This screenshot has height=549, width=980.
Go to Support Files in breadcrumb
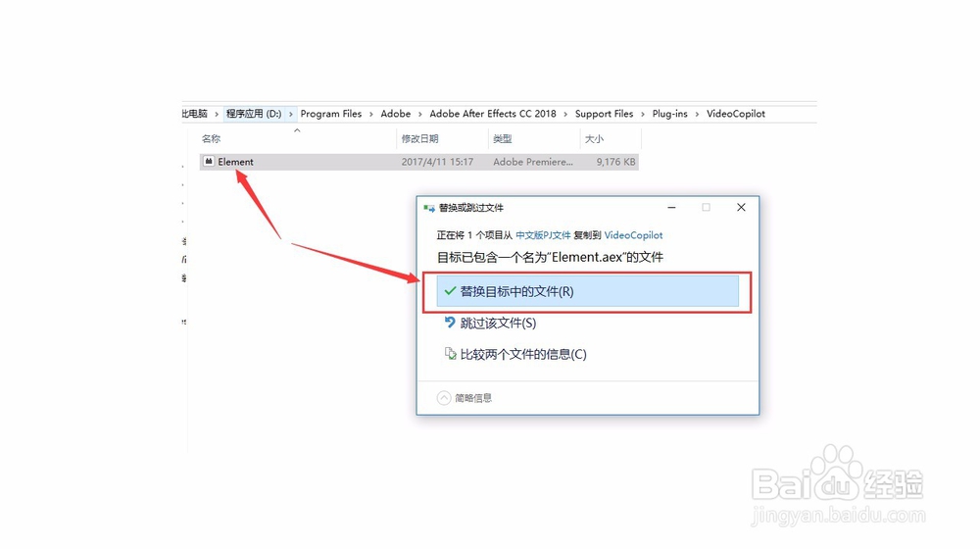pos(604,114)
